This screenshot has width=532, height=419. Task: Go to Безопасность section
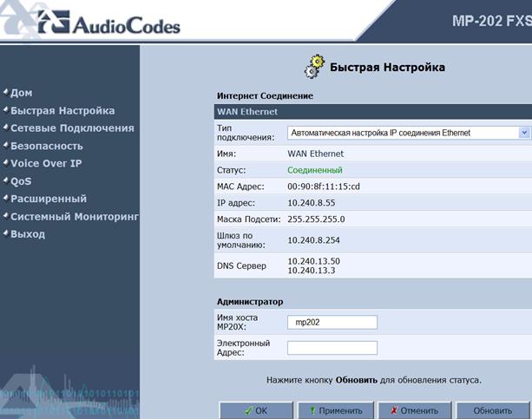47,146
